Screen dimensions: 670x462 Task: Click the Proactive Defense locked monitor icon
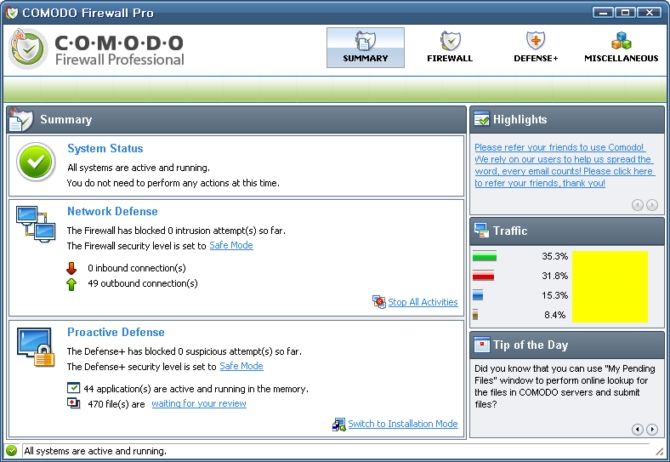pos(36,347)
